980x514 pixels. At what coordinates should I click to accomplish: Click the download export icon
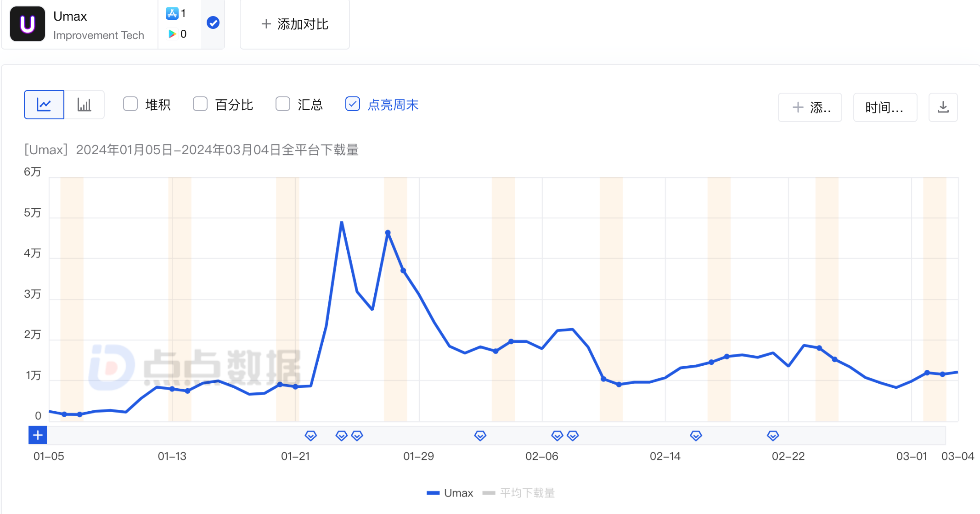pos(943,107)
